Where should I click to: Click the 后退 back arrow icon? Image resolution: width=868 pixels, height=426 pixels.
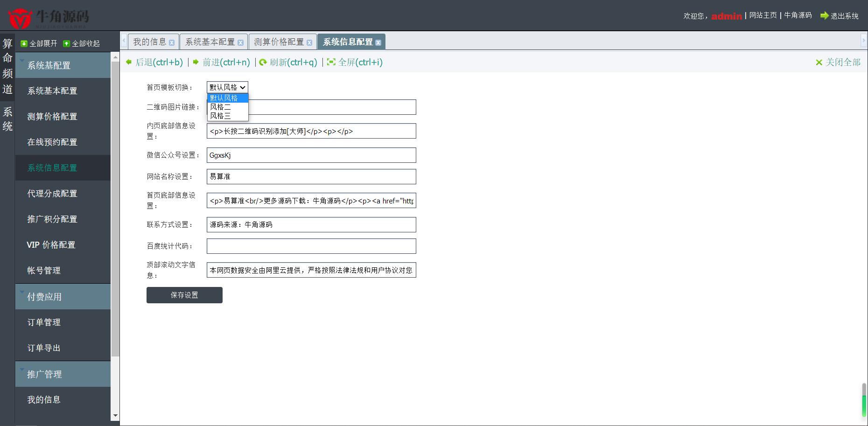129,62
